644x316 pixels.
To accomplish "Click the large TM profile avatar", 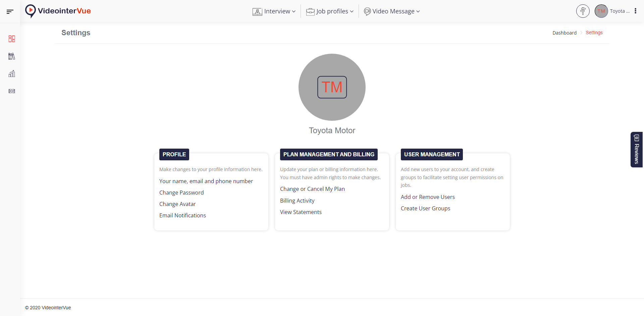I will coord(332,87).
